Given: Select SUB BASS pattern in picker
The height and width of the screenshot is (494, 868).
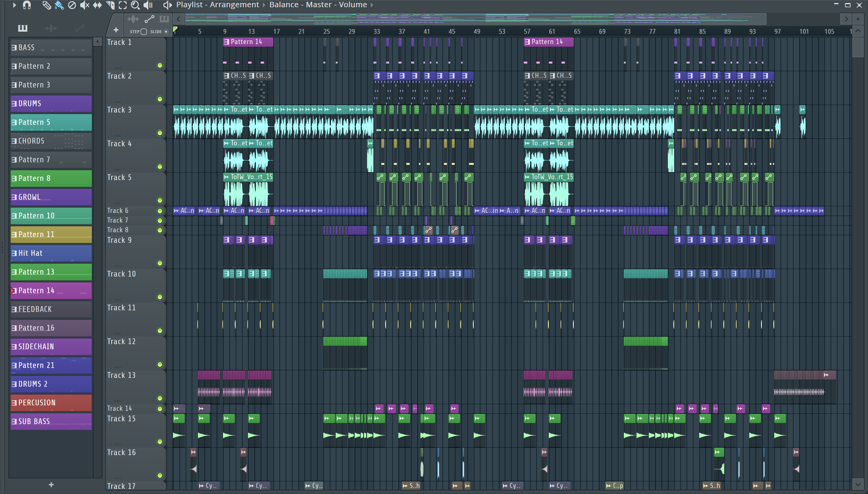Looking at the screenshot, I should [51, 421].
